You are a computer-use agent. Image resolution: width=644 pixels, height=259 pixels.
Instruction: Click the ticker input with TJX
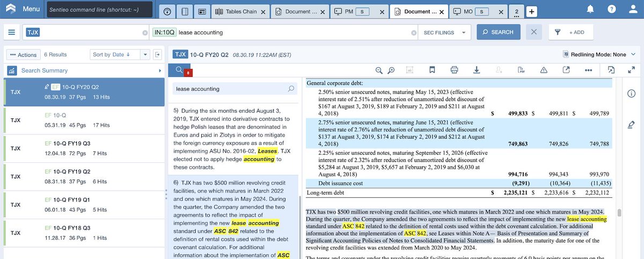tap(86, 32)
